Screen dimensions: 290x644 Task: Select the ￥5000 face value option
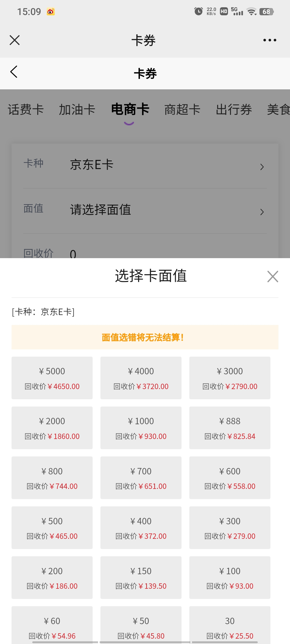[52, 378]
